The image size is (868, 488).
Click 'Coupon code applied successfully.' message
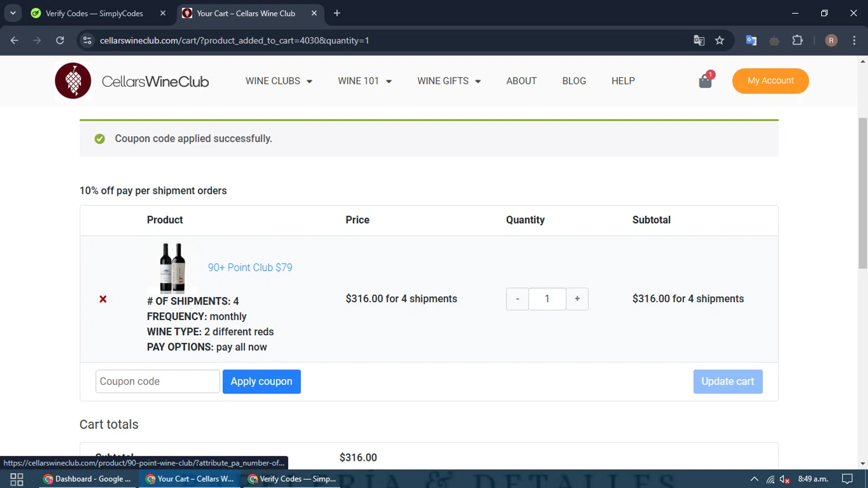click(x=193, y=139)
